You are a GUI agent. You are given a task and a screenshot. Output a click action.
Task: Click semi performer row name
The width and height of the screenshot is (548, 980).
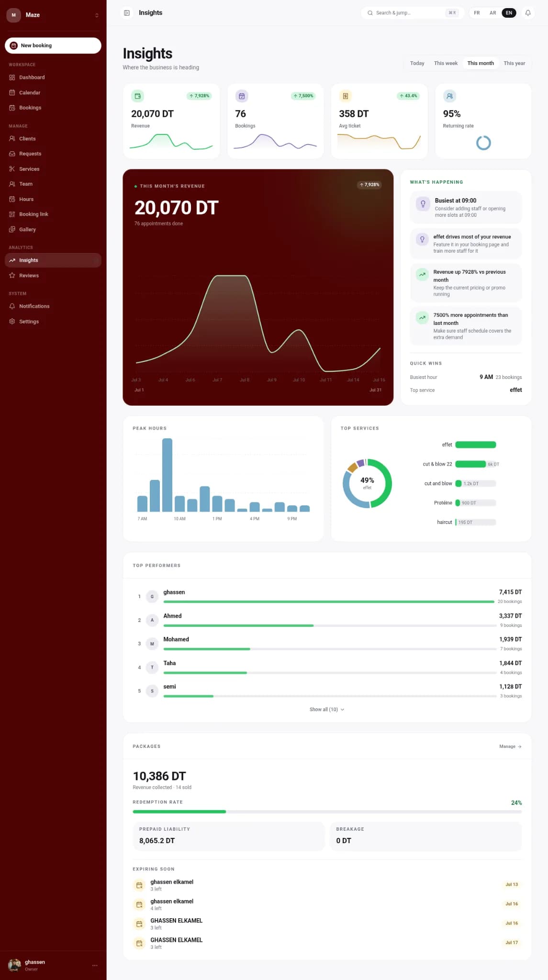point(169,687)
